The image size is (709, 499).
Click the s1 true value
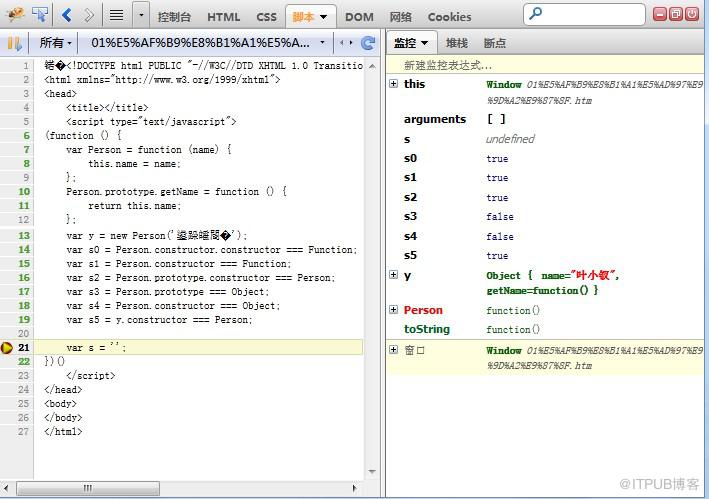coord(497,178)
